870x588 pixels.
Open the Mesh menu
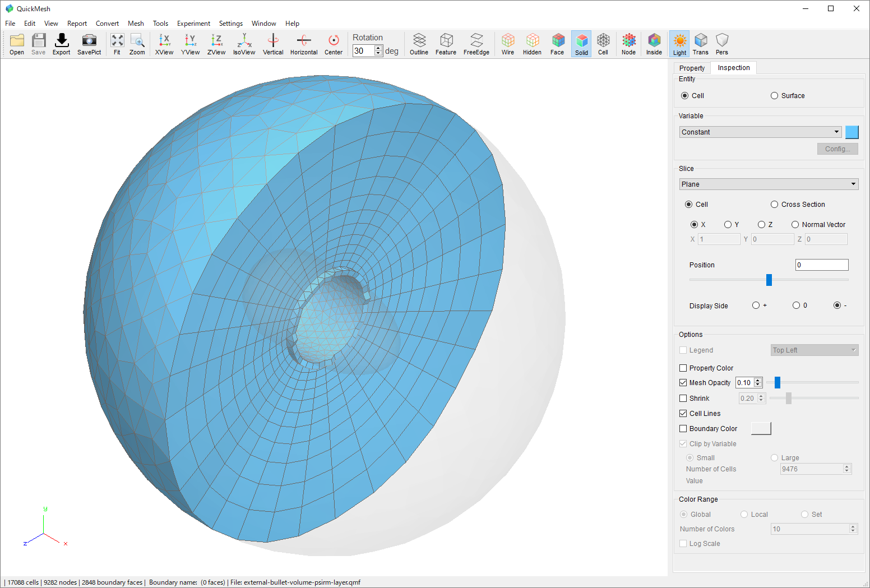pos(136,24)
